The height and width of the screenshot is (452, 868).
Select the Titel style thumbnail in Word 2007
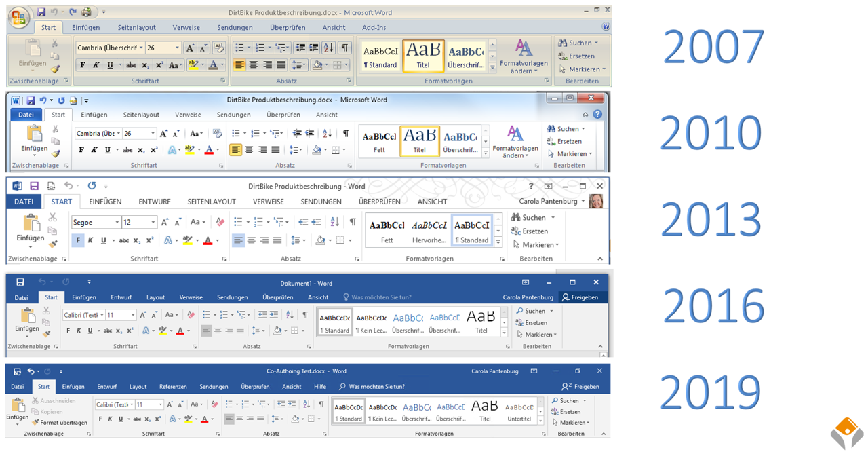423,56
